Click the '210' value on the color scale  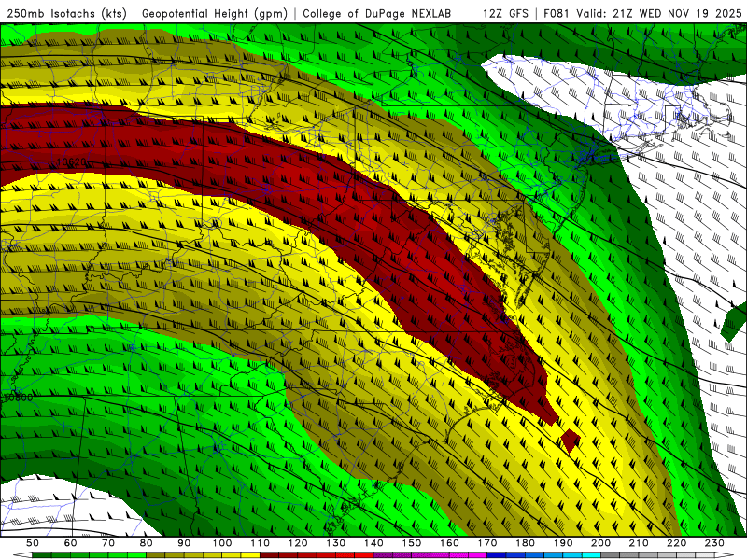click(639, 543)
